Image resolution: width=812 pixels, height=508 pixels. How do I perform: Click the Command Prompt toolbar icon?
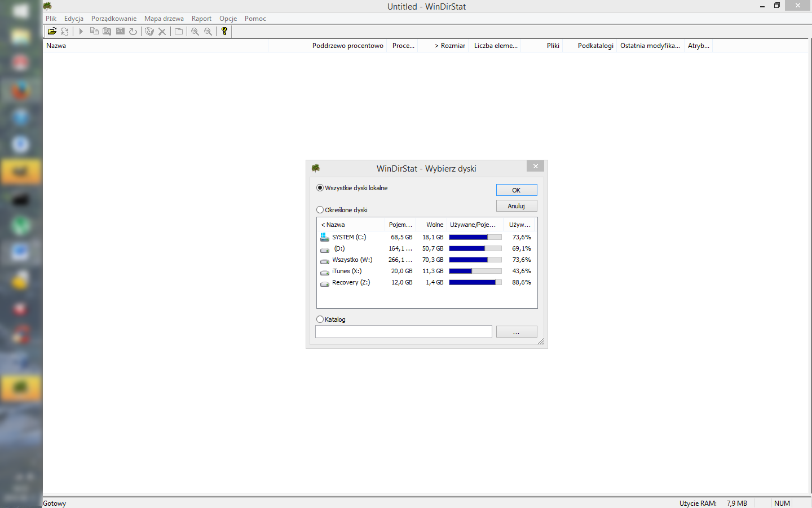click(120, 32)
